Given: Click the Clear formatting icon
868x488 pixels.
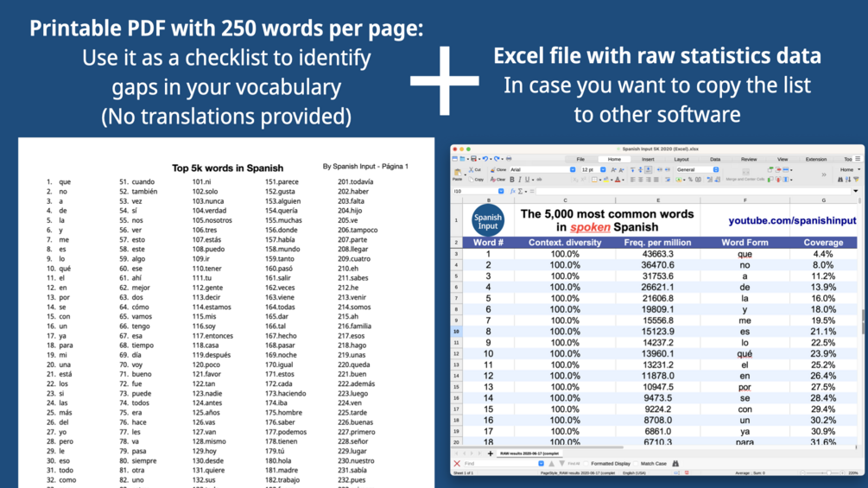Looking at the screenshot, I should click(492, 180).
